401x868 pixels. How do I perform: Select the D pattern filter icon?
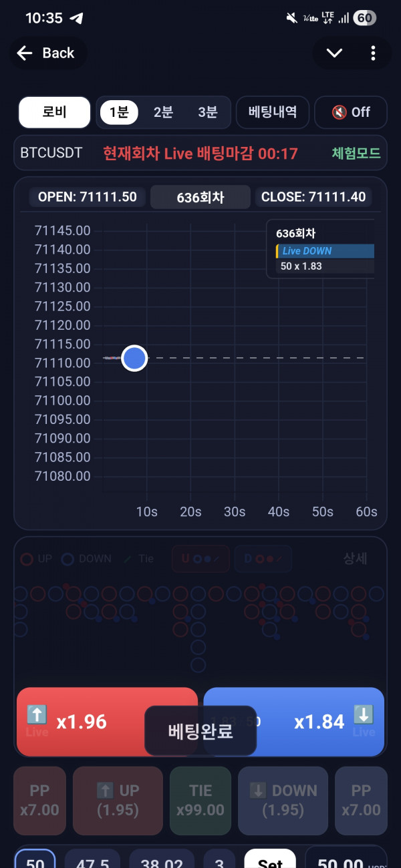point(259,559)
